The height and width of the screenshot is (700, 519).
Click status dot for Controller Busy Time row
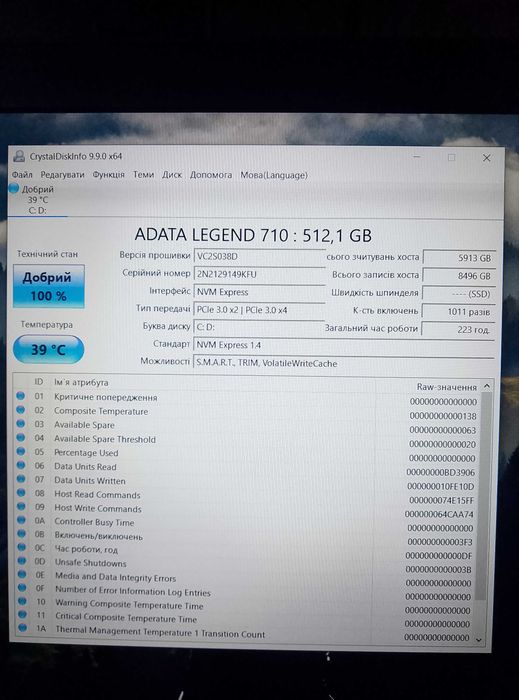coord(21,520)
